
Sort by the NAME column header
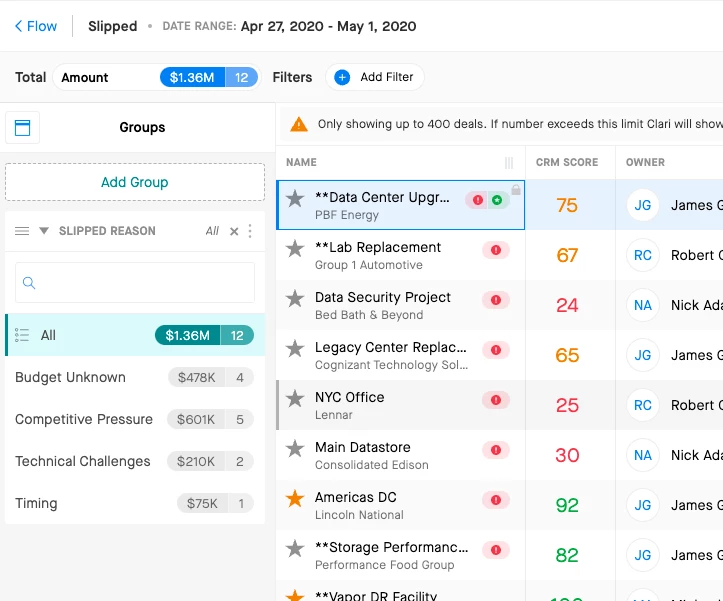[301, 162]
